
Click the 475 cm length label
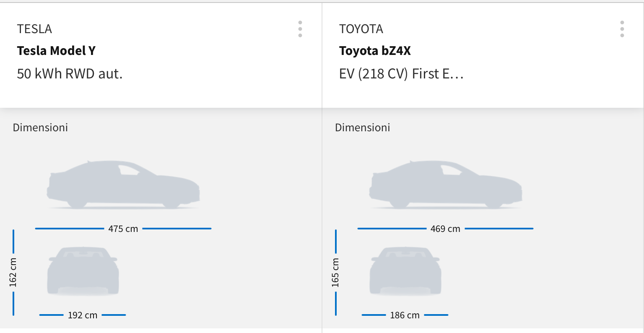pyautogui.click(x=123, y=229)
